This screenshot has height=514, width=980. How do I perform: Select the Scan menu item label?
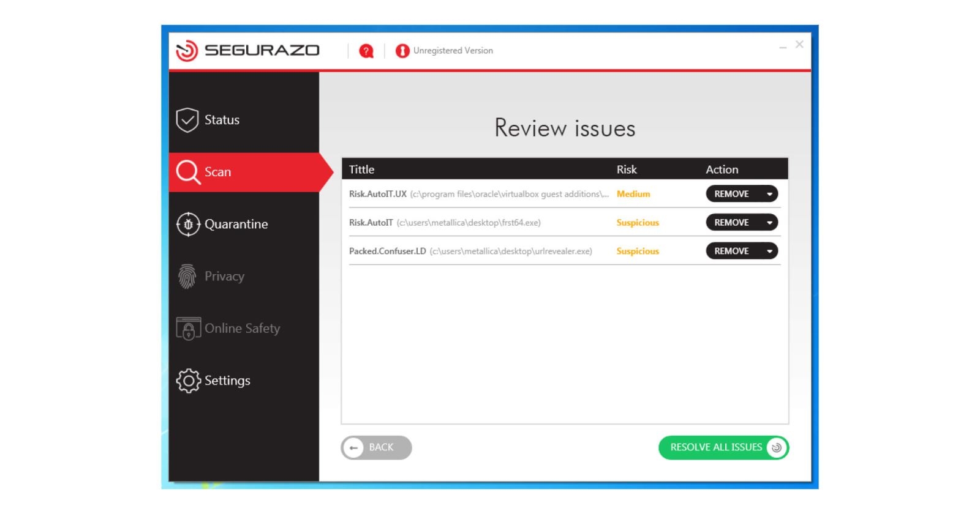(217, 172)
